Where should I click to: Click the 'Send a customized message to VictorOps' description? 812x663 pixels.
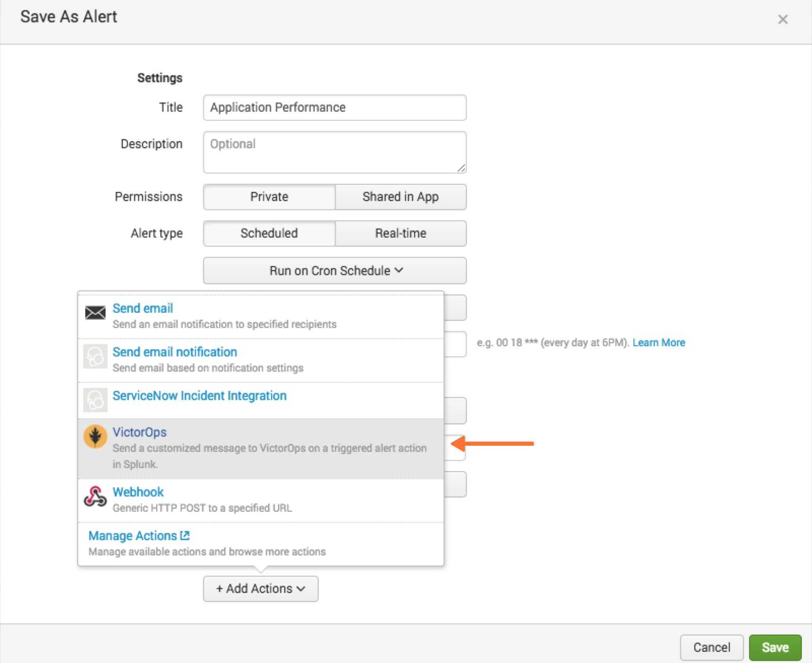[x=269, y=456]
